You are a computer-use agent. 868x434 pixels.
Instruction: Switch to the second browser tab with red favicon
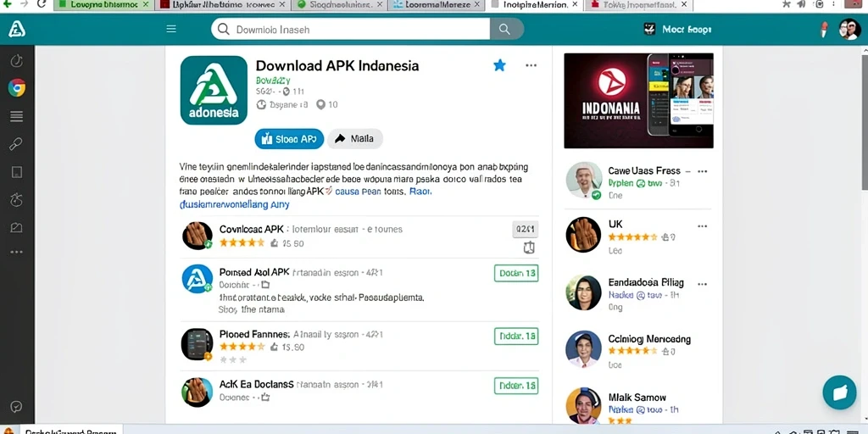(x=223, y=5)
